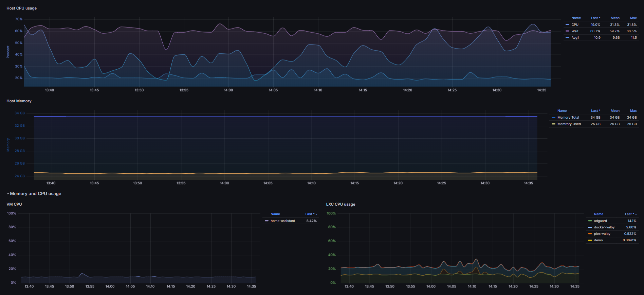Click the Memory Total color swatch

pos(553,118)
